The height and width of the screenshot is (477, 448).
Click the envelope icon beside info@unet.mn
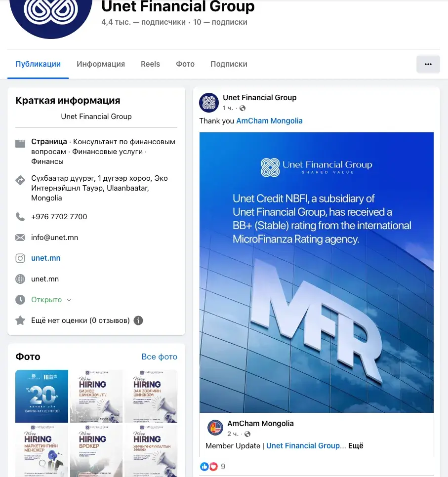pyautogui.click(x=20, y=238)
